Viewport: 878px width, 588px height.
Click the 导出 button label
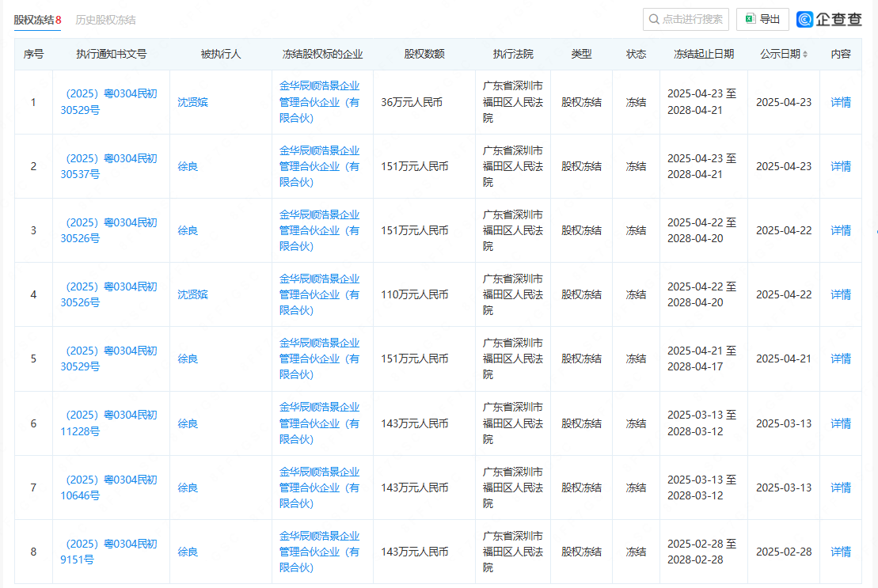point(770,20)
